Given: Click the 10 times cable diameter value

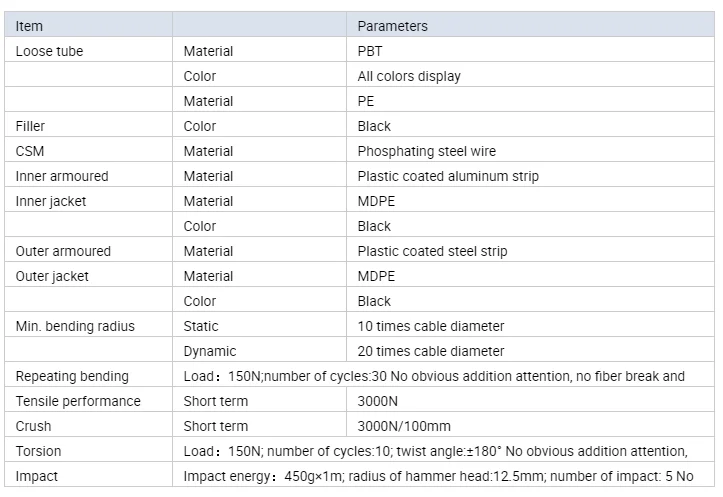Looking at the screenshot, I should point(431,326).
